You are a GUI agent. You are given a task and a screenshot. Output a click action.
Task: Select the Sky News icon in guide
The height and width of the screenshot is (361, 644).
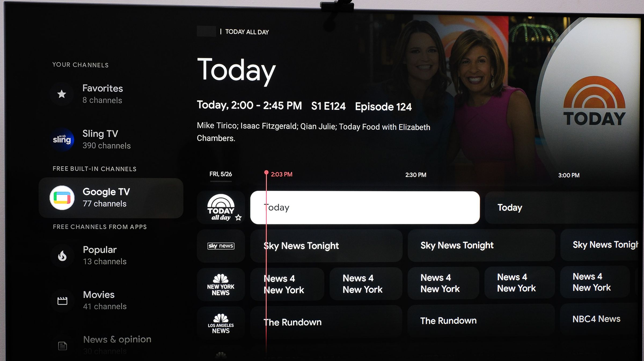click(221, 245)
